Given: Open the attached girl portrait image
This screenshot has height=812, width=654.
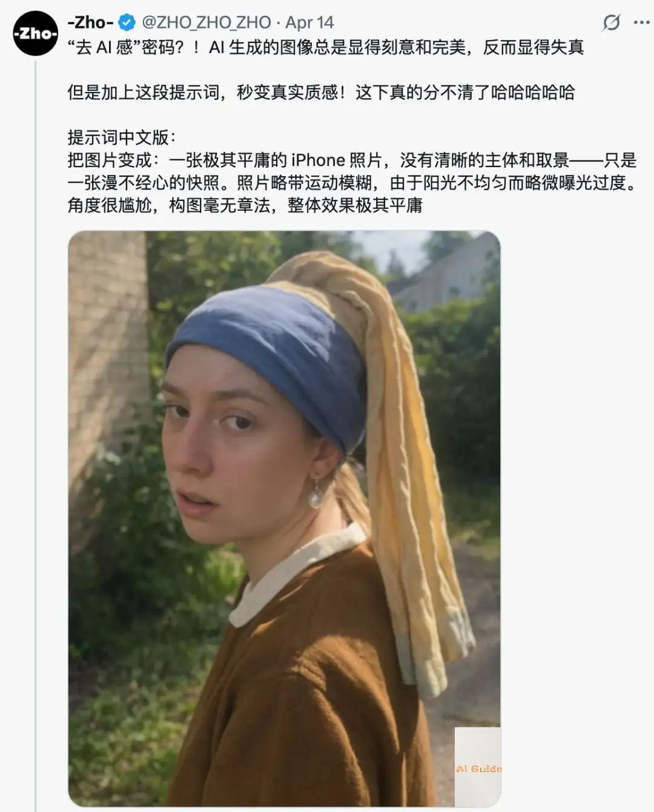Looking at the screenshot, I should tap(284, 518).
